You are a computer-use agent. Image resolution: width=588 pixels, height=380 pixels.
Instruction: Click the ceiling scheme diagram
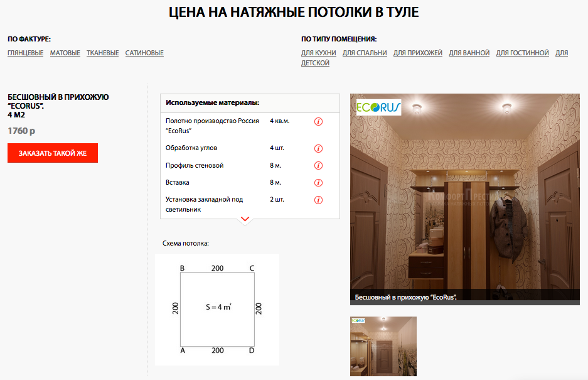[x=217, y=310]
